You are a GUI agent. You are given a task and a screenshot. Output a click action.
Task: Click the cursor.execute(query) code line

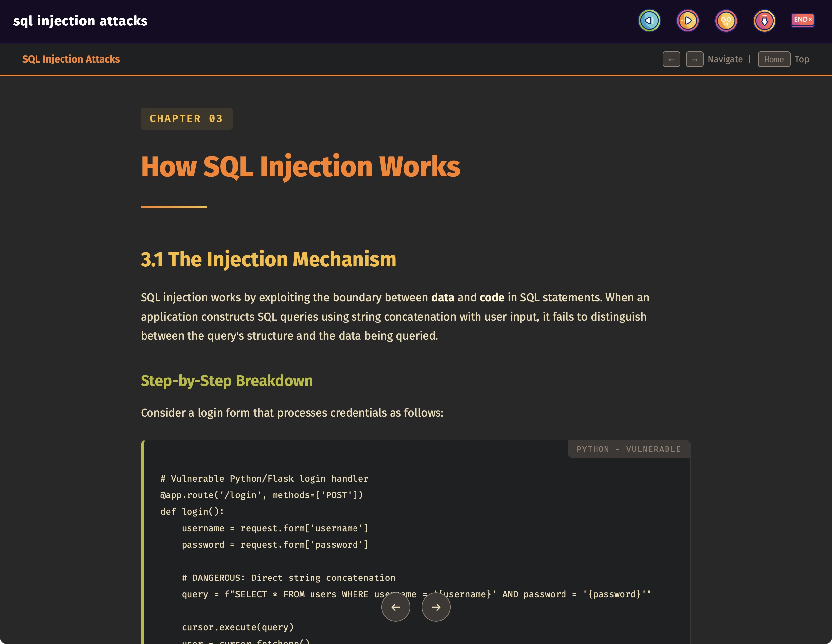(x=237, y=627)
